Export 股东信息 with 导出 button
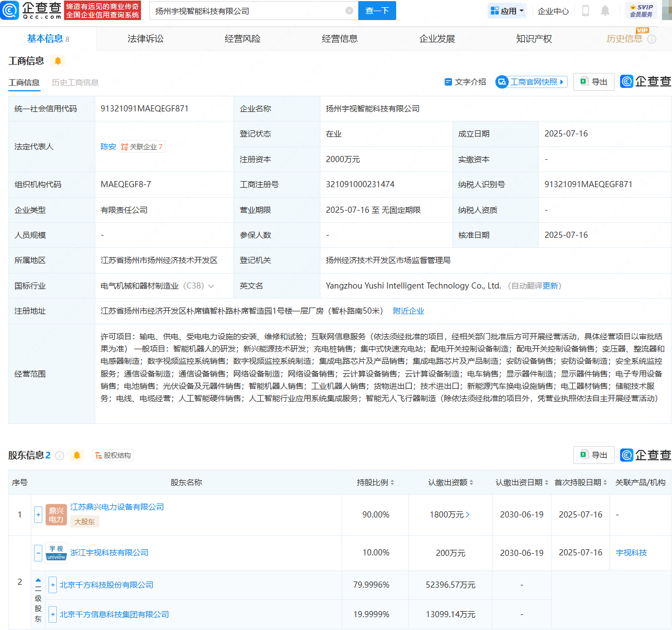The width and height of the screenshot is (672, 630). tap(594, 455)
